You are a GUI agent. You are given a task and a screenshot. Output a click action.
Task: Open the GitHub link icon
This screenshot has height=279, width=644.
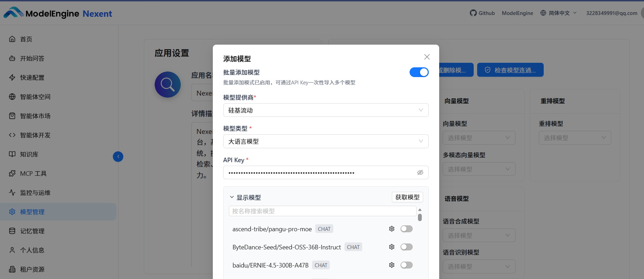point(473,13)
